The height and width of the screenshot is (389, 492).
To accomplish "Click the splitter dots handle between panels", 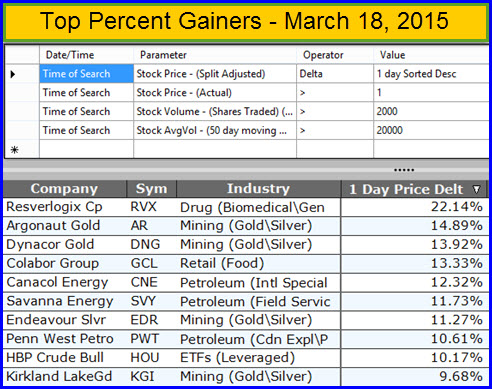I will (404, 170).
